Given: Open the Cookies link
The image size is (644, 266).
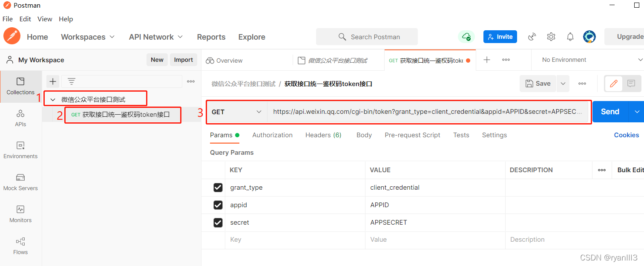Looking at the screenshot, I should (x=626, y=135).
